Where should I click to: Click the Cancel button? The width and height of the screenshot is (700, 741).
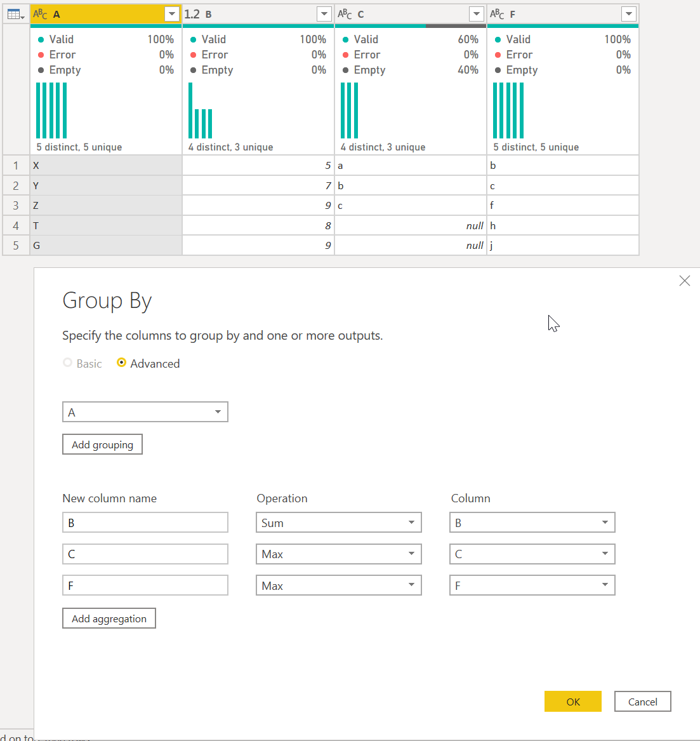point(642,701)
